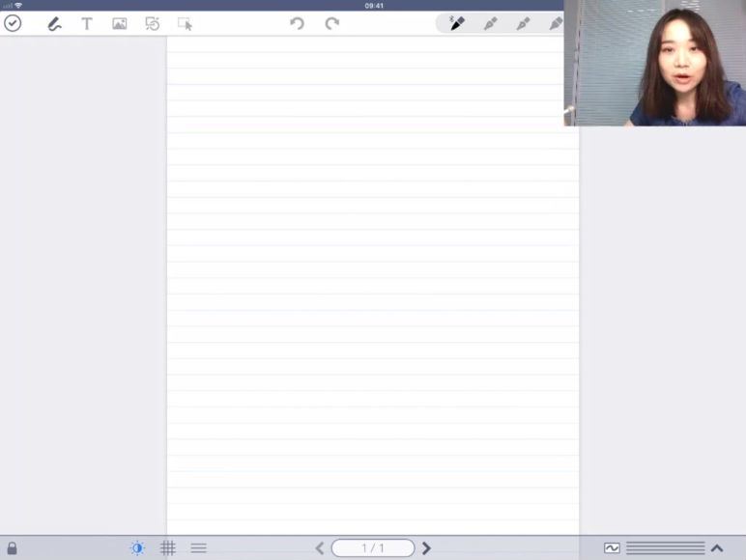Image resolution: width=746 pixels, height=560 pixels.
Task: Open the insert image tool
Action: point(120,24)
